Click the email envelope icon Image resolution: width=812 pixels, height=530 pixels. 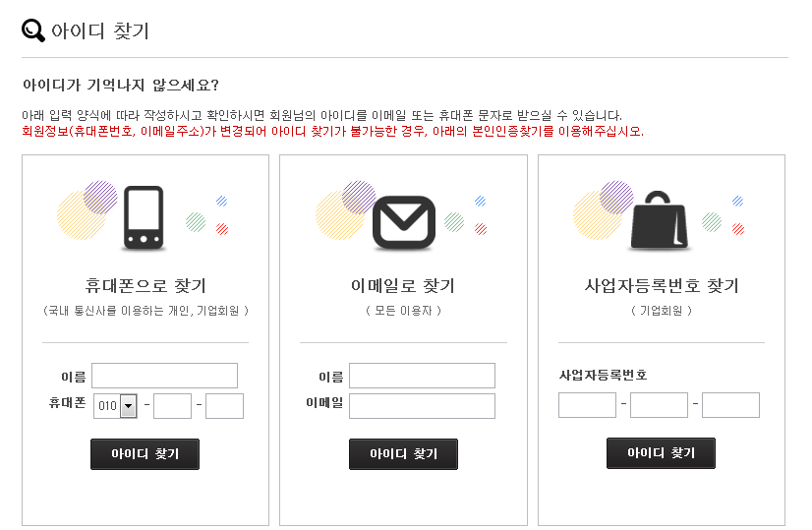(x=404, y=222)
